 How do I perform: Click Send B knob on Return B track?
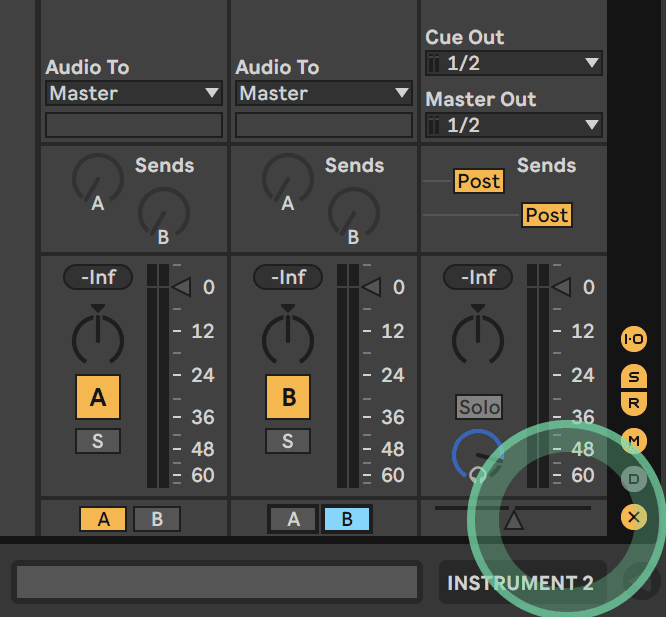coord(354,213)
